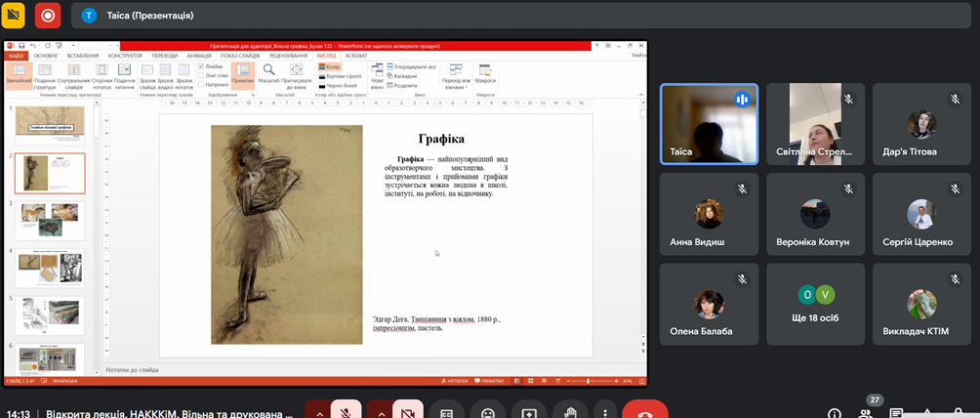980x418 pixels.
Task: Switch to Подання структури outline view
Action: coord(45,76)
